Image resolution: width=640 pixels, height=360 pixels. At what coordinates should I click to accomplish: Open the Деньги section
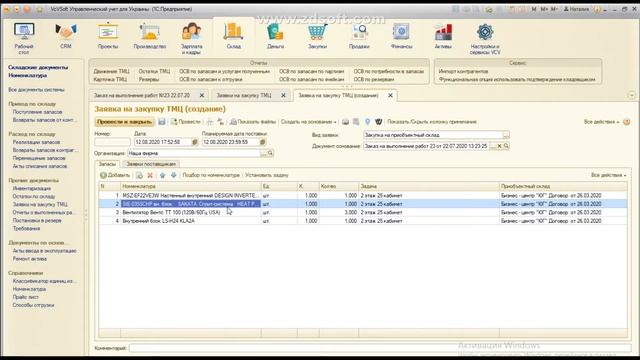click(x=276, y=36)
